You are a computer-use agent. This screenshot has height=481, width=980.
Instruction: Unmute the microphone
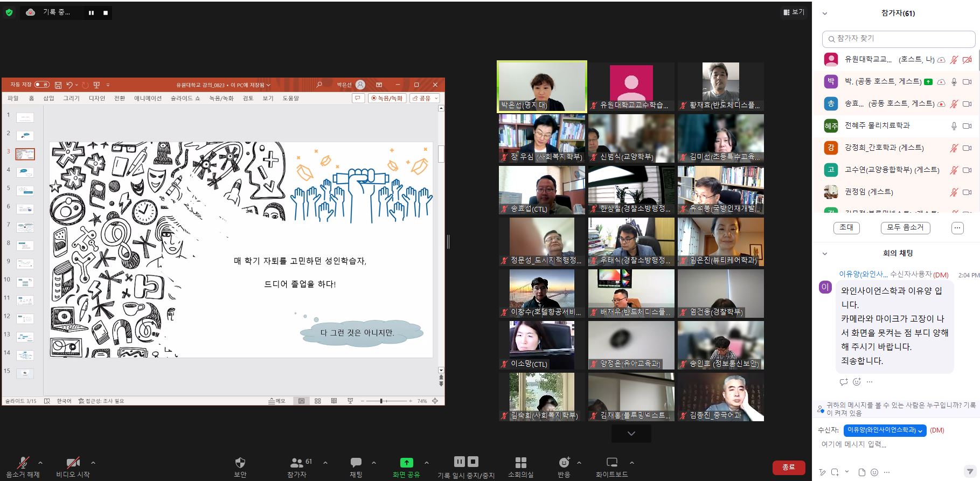[x=23, y=463]
